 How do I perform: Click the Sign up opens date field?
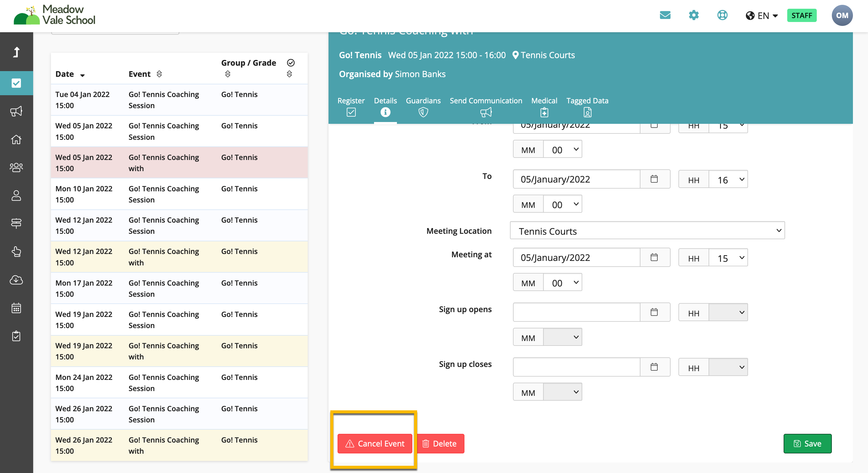[x=576, y=312]
